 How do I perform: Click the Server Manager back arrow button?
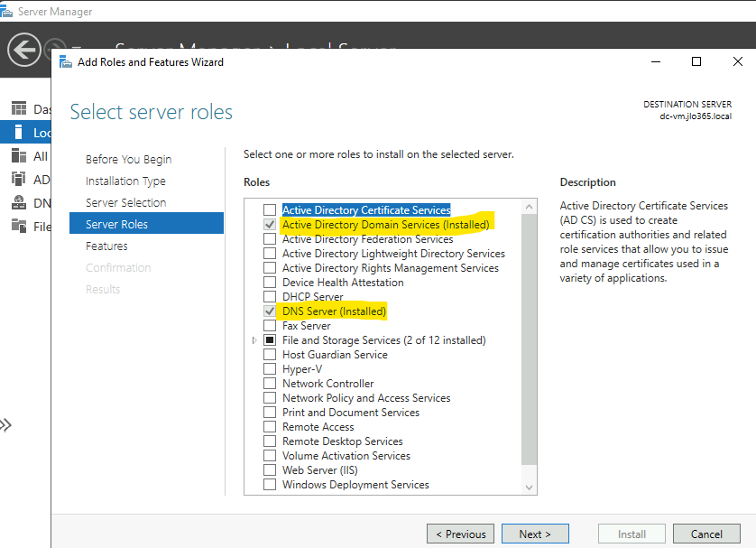(x=23, y=50)
